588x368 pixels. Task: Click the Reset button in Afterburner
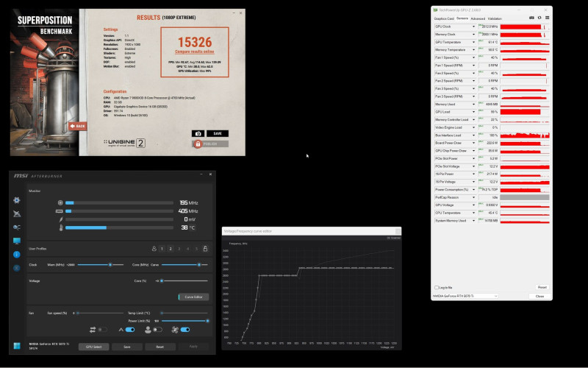click(x=159, y=347)
